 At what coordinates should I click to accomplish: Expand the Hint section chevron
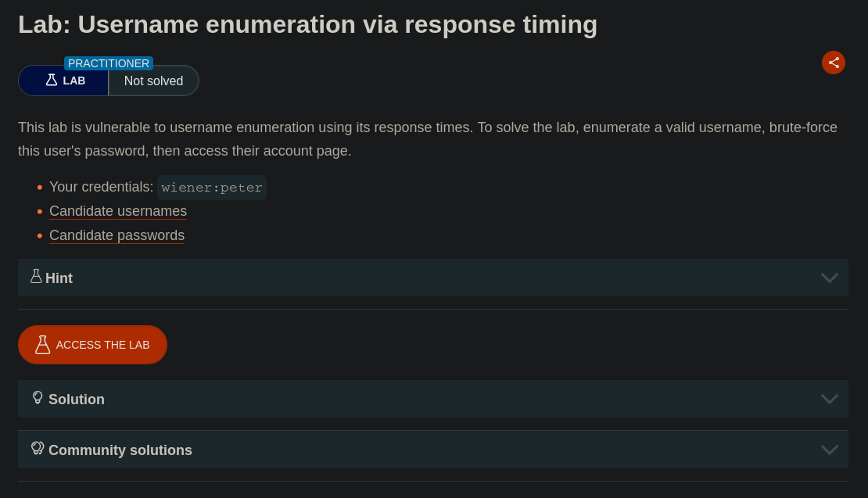(x=829, y=278)
